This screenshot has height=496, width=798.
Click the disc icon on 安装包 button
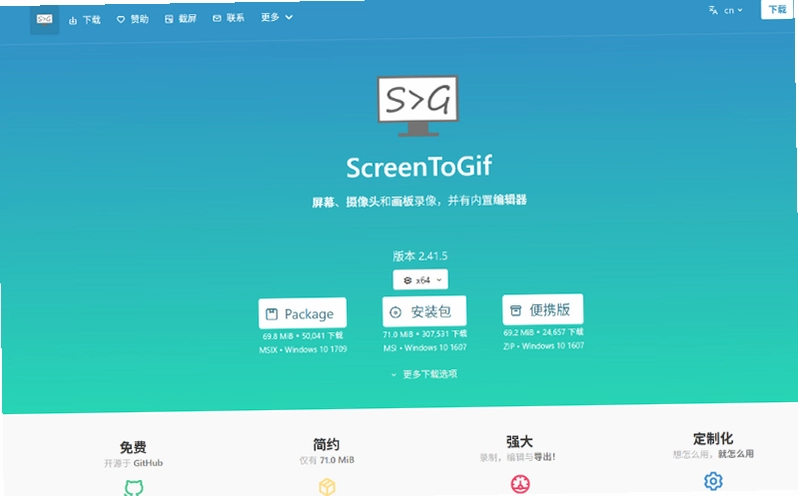(x=395, y=312)
